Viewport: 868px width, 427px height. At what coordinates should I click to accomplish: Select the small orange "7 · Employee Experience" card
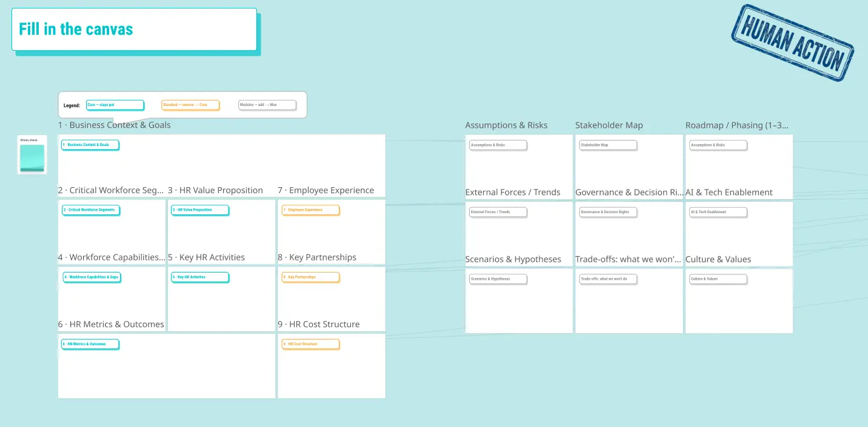[x=310, y=210]
